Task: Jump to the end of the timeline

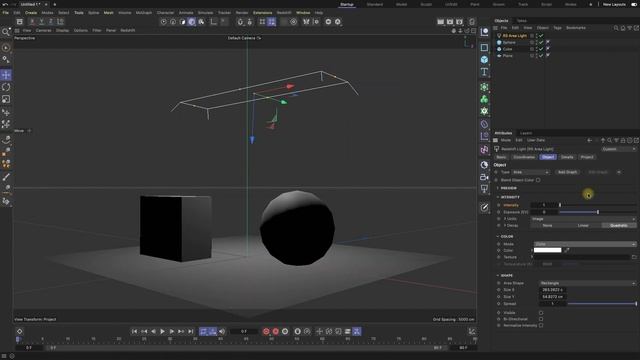Action: point(191,331)
